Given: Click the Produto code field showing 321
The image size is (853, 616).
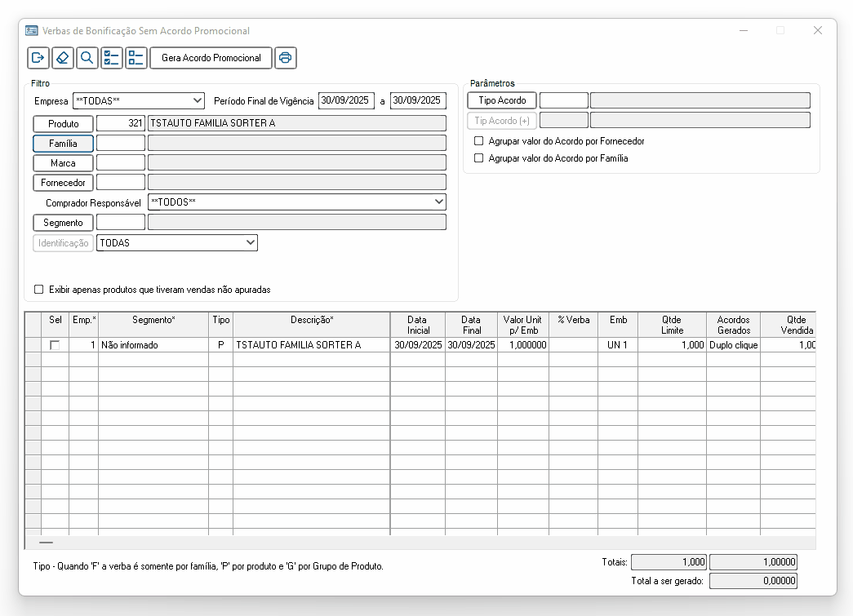Looking at the screenshot, I should click(x=121, y=123).
